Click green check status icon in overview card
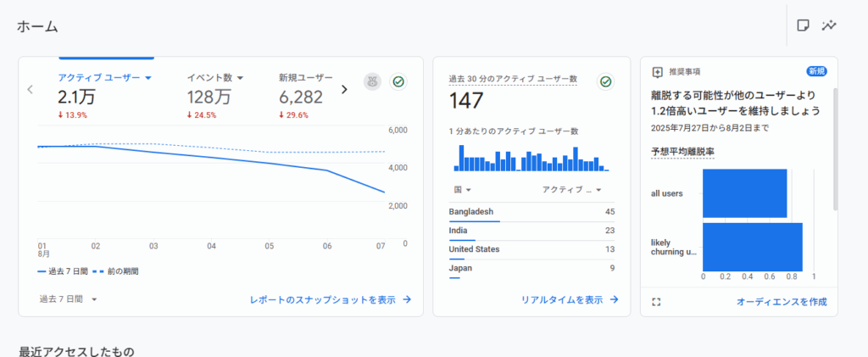Image resolution: width=868 pixels, height=357 pixels. click(398, 82)
